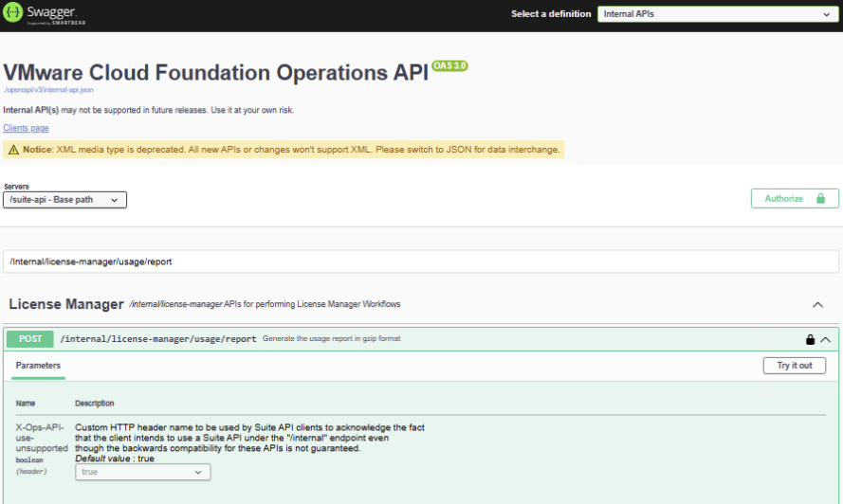Click the black lock authorization icon
The image size is (843, 504).
(810, 339)
